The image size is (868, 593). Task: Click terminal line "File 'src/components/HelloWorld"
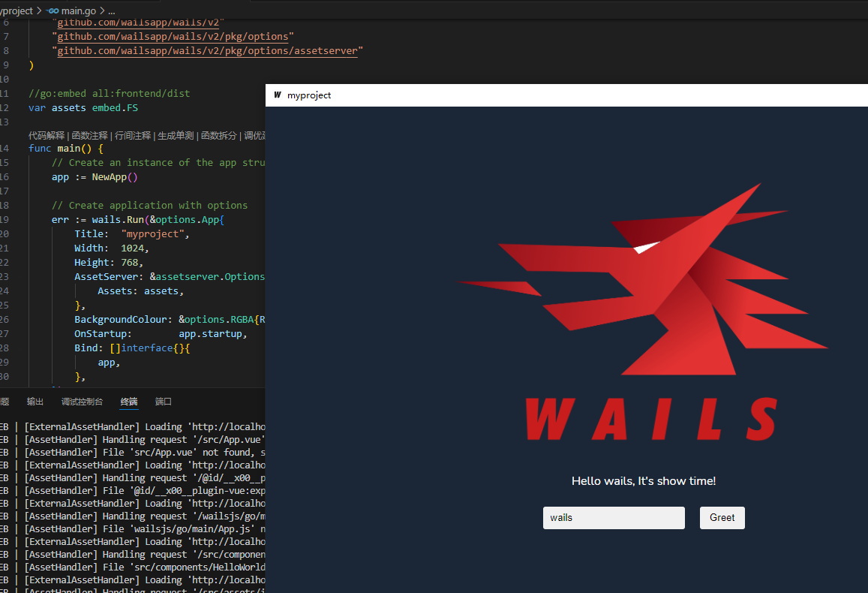tap(145, 567)
